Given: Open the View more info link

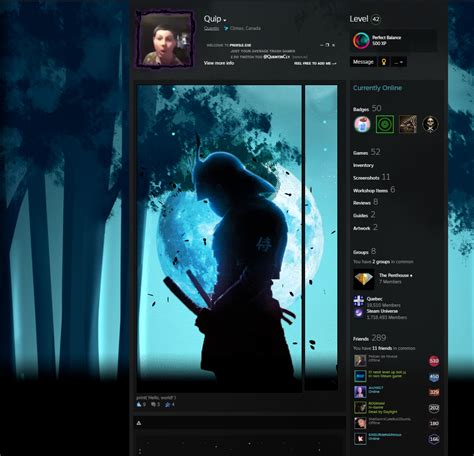Looking at the screenshot, I should point(219,63).
